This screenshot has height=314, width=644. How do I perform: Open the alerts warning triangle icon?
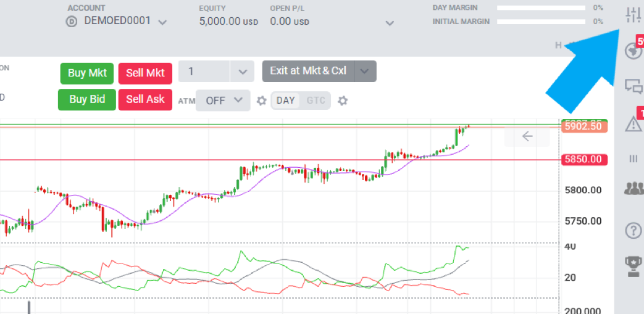pyautogui.click(x=633, y=124)
